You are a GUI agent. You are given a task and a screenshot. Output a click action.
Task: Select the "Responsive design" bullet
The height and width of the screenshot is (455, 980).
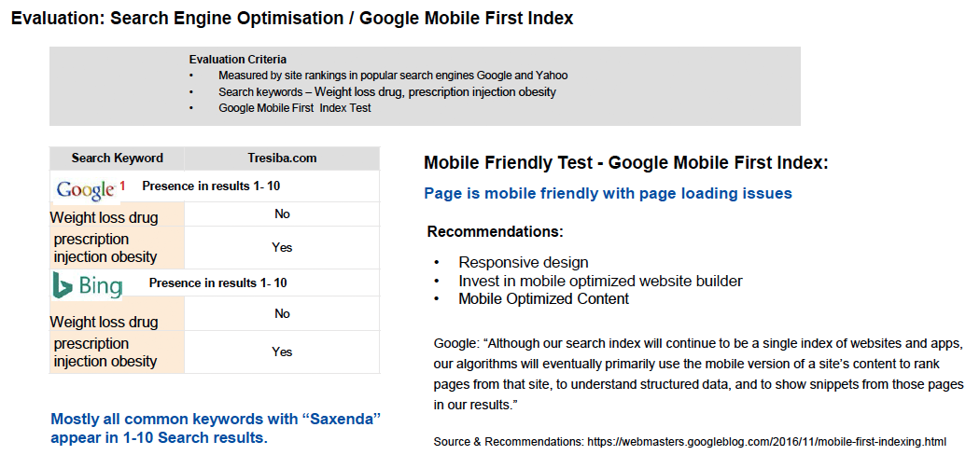523,263
